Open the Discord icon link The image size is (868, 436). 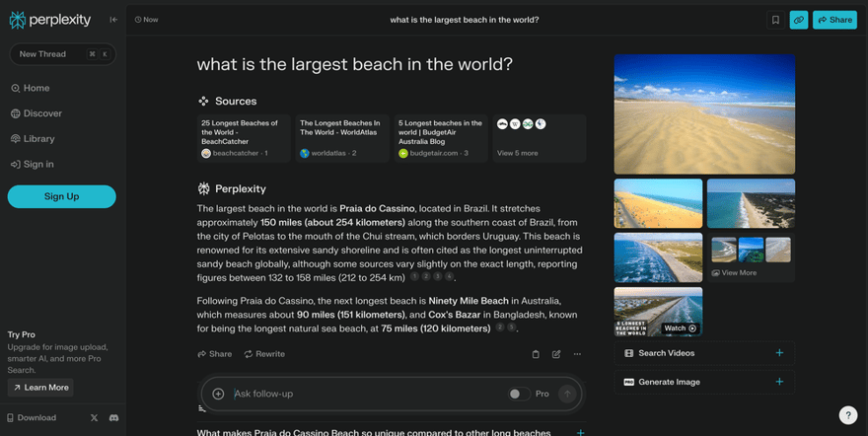click(x=114, y=417)
